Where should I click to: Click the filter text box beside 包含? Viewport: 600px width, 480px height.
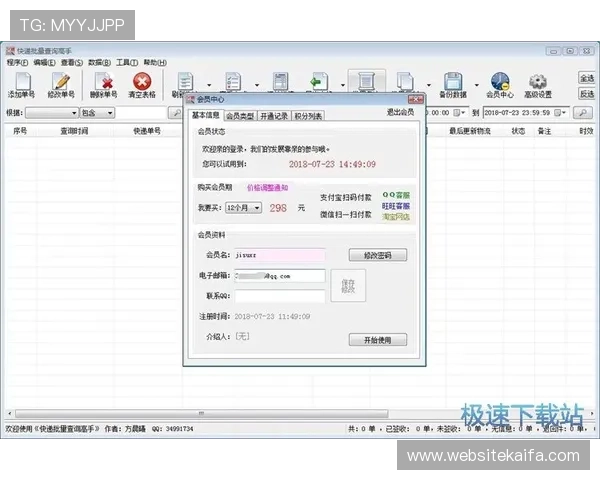[x=141, y=113]
